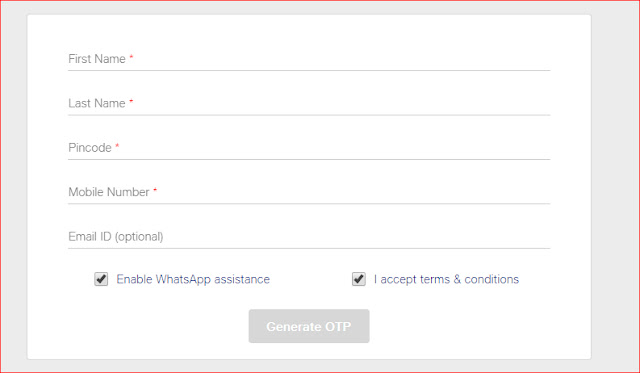Uncheck the Enable WhatsApp assistance checkbox
The width and height of the screenshot is (640, 373).
[x=101, y=279]
